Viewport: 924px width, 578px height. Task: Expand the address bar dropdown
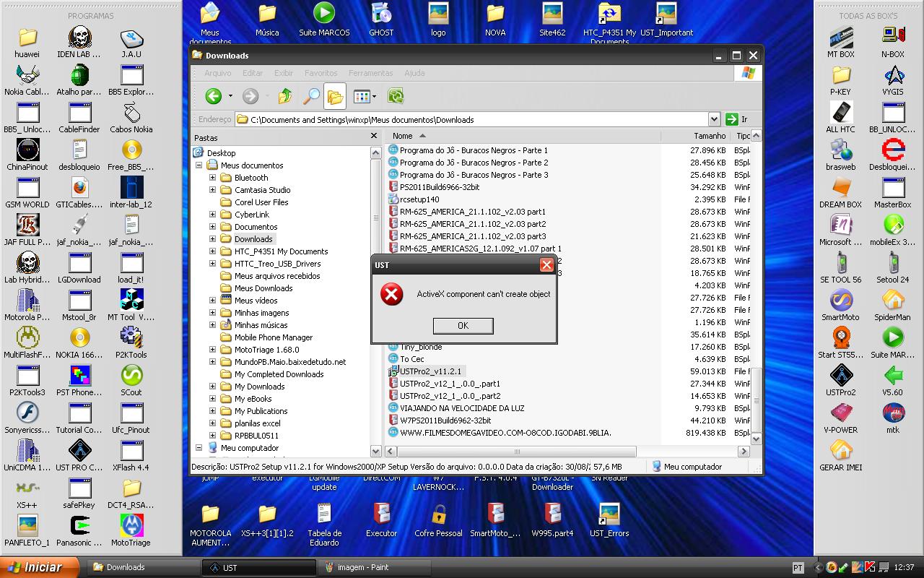click(x=714, y=119)
